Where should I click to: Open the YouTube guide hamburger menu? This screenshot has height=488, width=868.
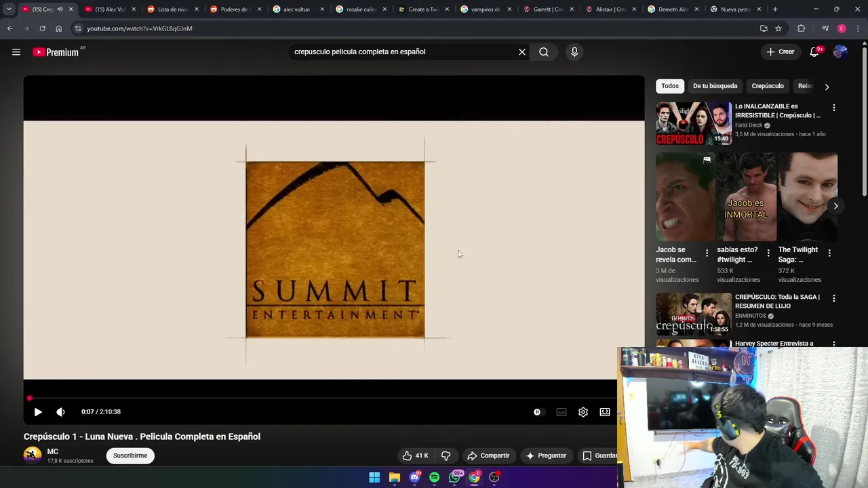point(16,52)
